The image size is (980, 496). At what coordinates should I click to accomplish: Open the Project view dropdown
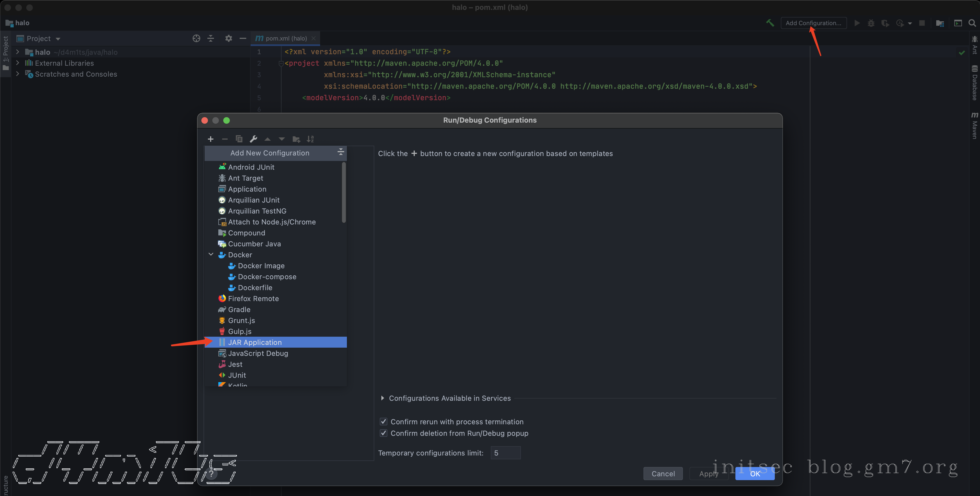pyautogui.click(x=58, y=39)
